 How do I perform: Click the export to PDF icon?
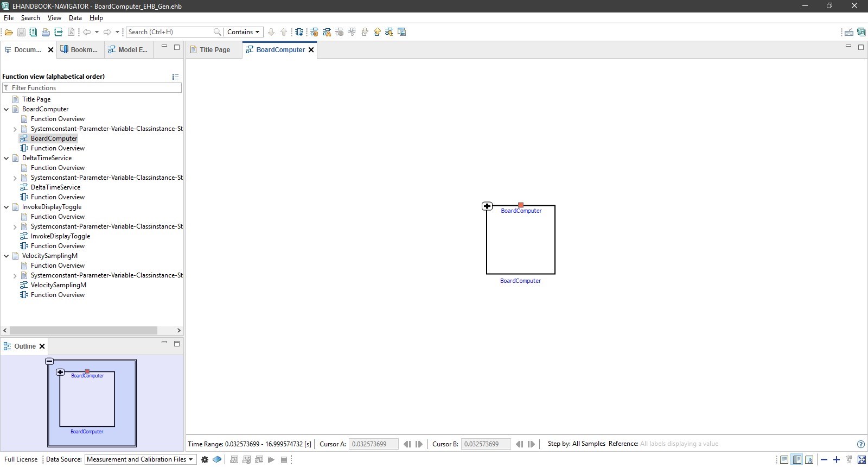click(x=71, y=32)
